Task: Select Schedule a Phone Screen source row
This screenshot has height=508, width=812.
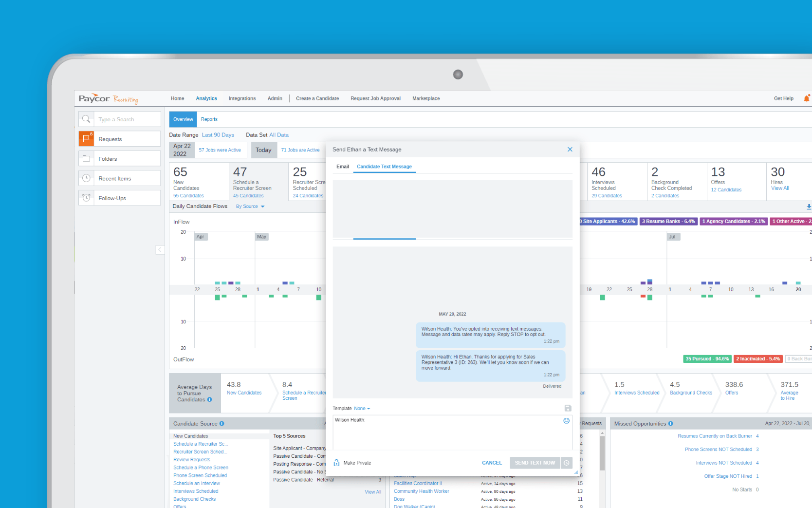Action: coord(201,468)
